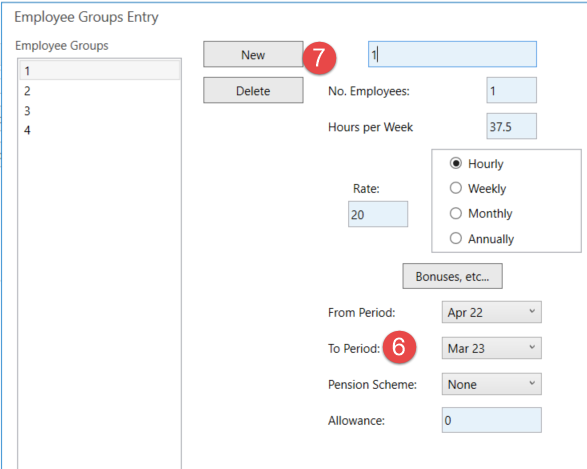Click the group name text field
The height and width of the screenshot is (469, 587).
[x=452, y=54]
